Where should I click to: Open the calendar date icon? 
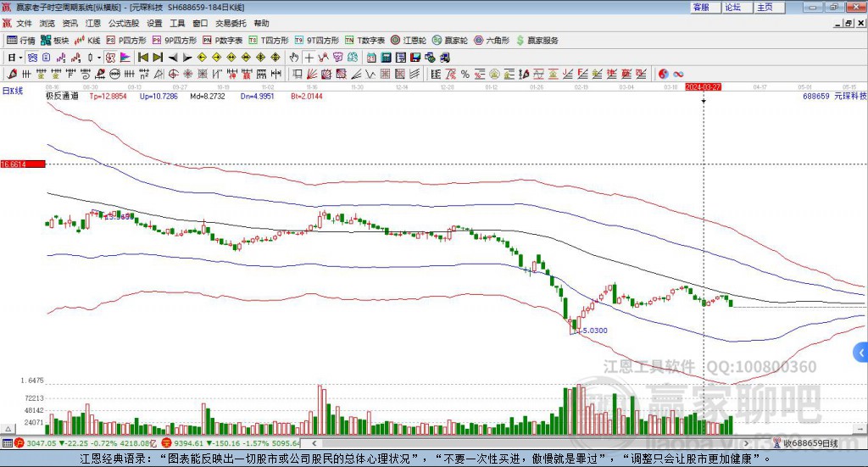tap(371, 58)
